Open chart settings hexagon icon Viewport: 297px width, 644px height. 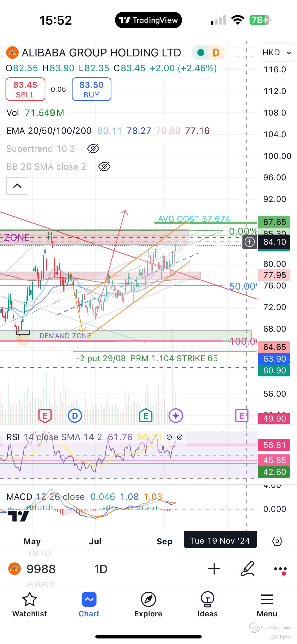pyautogui.click(x=277, y=541)
